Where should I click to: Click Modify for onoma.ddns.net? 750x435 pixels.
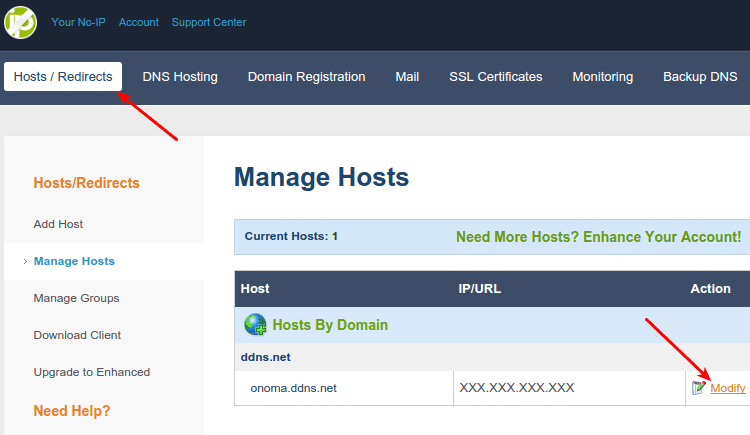click(x=728, y=388)
